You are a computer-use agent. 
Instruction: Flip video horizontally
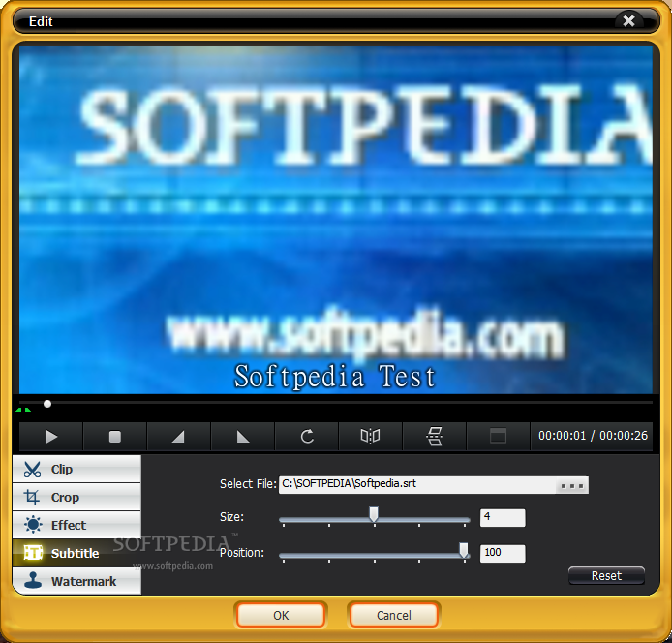370,437
